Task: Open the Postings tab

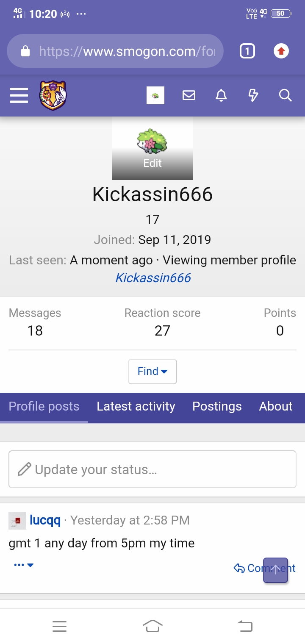Action: [217, 407]
